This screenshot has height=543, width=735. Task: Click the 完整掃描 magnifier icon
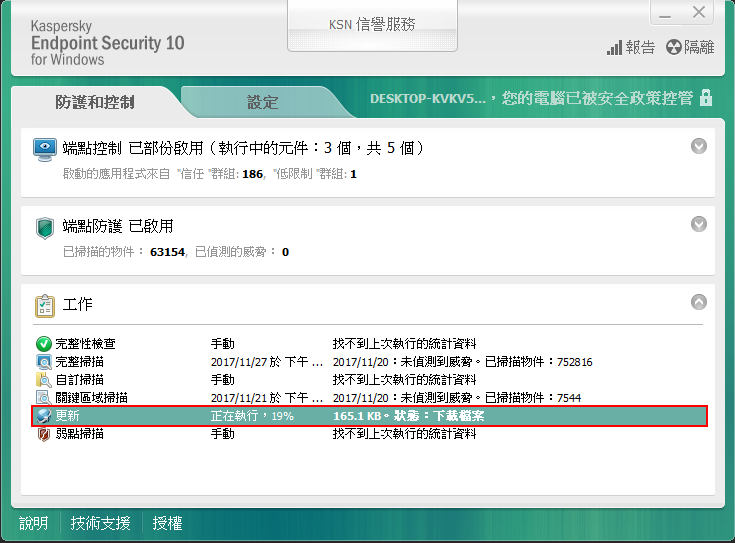[x=44, y=362]
